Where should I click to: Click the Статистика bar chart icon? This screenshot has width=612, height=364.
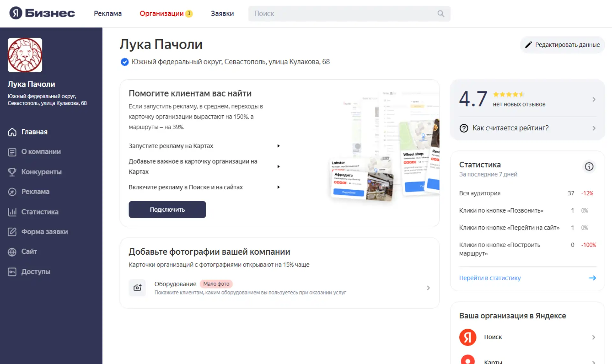point(12,212)
